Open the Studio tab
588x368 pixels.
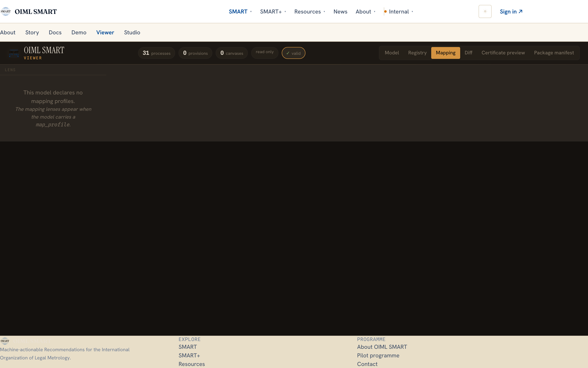[x=132, y=32]
